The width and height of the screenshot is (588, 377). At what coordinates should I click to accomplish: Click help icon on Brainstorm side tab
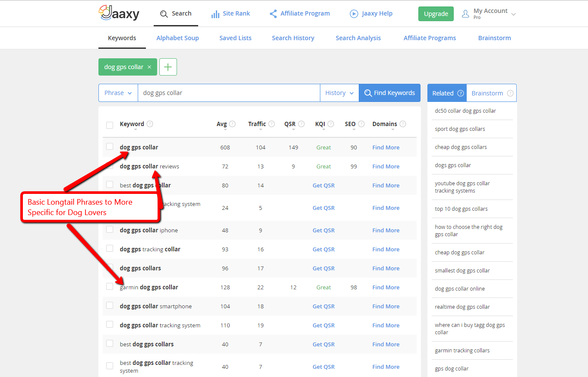510,93
